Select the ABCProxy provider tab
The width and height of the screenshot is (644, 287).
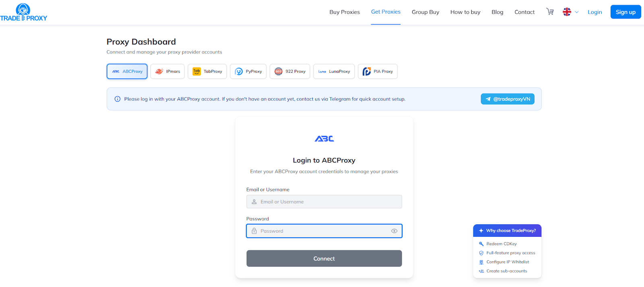click(x=127, y=72)
